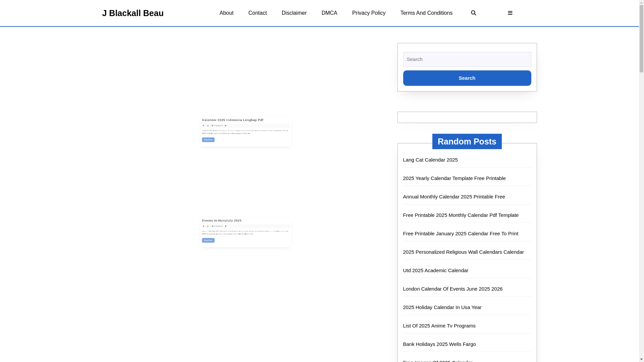Click the J Blackall Beau site title
Image resolution: width=644 pixels, height=362 pixels.
coord(133,13)
